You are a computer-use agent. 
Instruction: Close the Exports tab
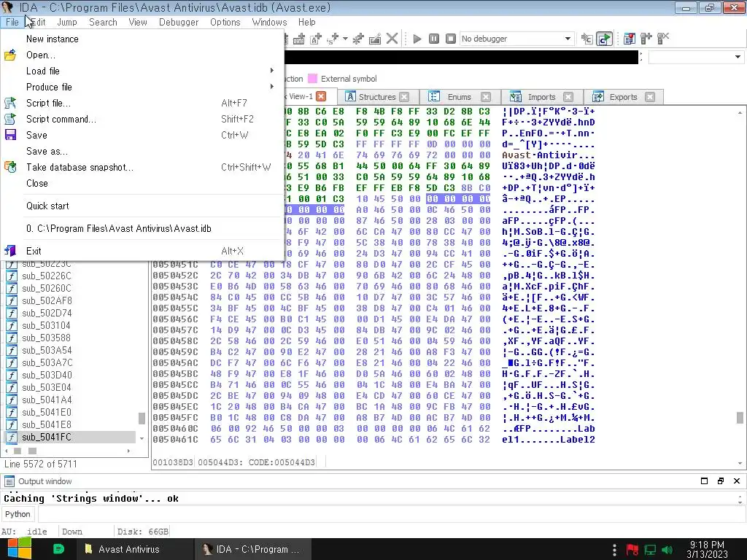point(650,97)
